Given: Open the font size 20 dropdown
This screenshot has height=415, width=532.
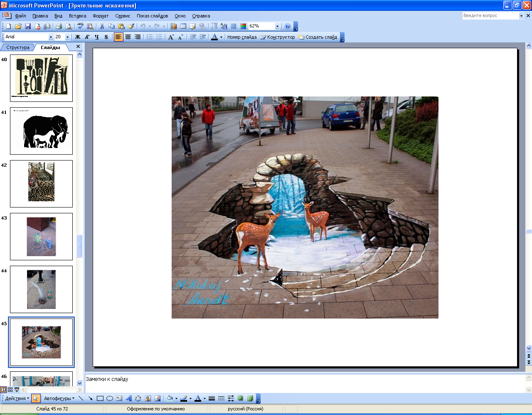Looking at the screenshot, I should click(x=67, y=37).
